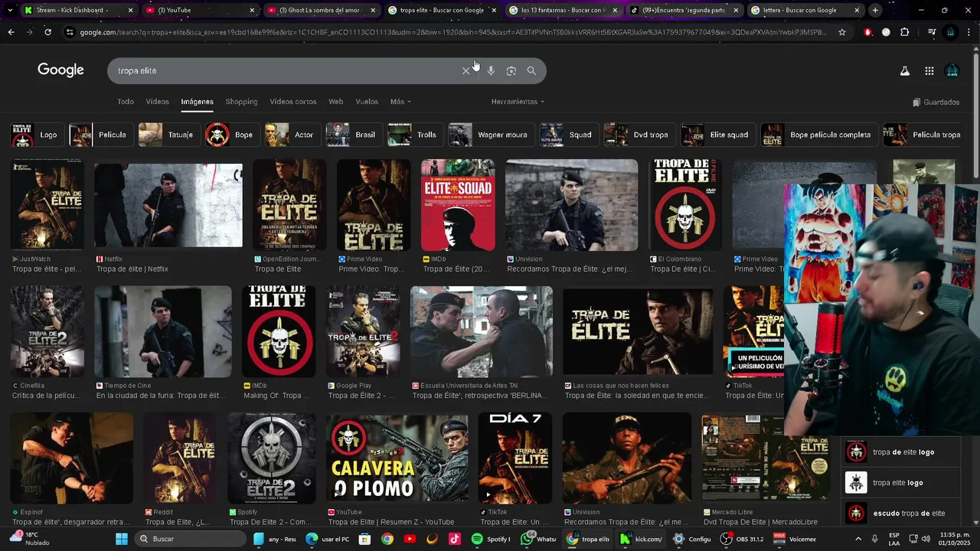Open TikTok from the taskbar

455,539
